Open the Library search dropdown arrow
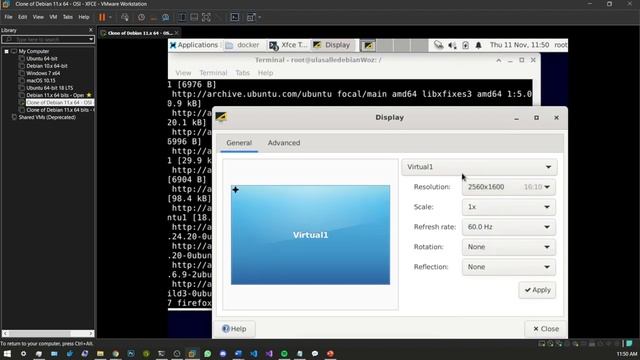 click(x=91, y=40)
